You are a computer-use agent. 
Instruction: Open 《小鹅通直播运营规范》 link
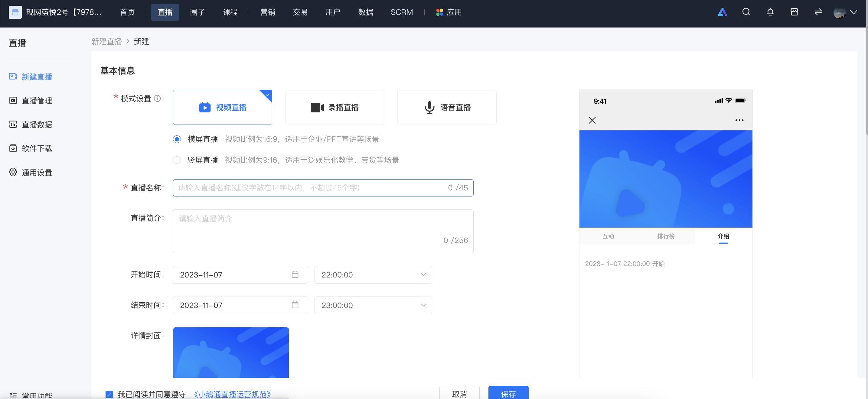point(232,394)
